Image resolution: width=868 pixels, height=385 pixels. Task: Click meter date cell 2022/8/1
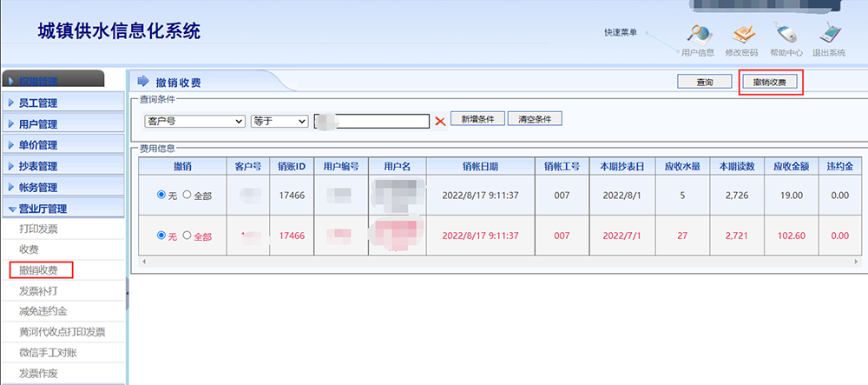(x=624, y=195)
